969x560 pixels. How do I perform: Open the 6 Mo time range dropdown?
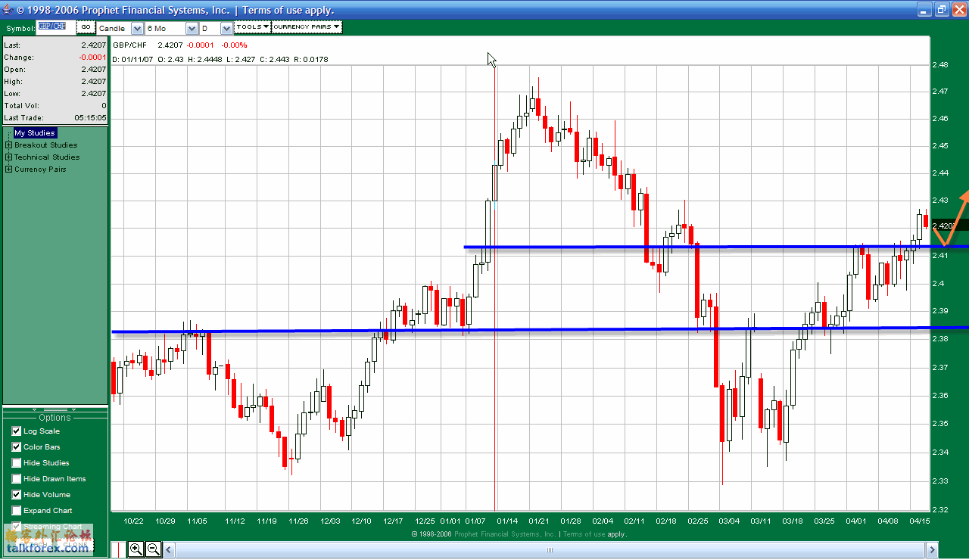pyautogui.click(x=192, y=28)
